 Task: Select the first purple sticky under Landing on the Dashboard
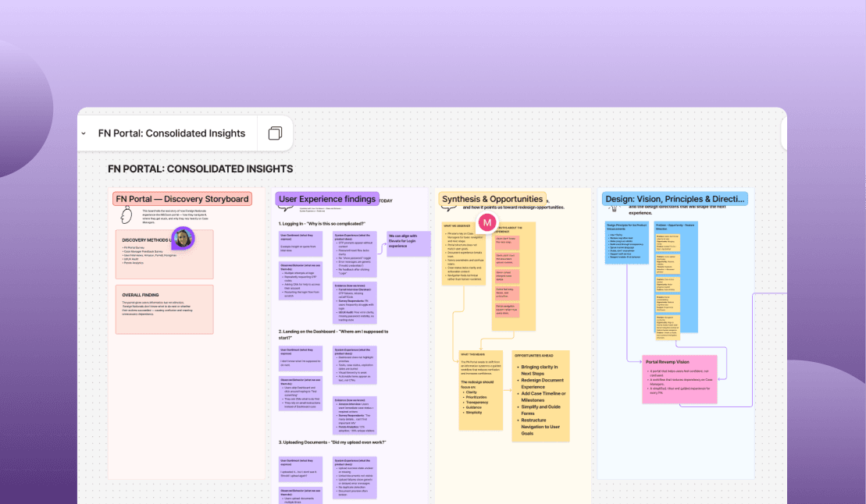click(301, 359)
